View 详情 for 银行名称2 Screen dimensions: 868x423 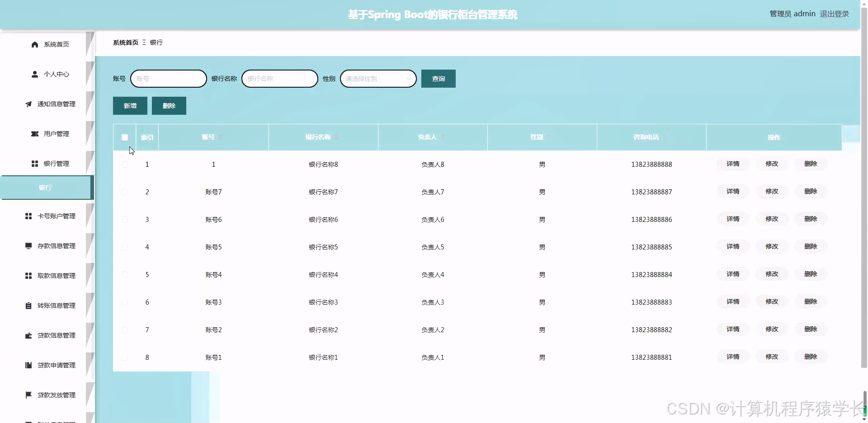click(733, 329)
